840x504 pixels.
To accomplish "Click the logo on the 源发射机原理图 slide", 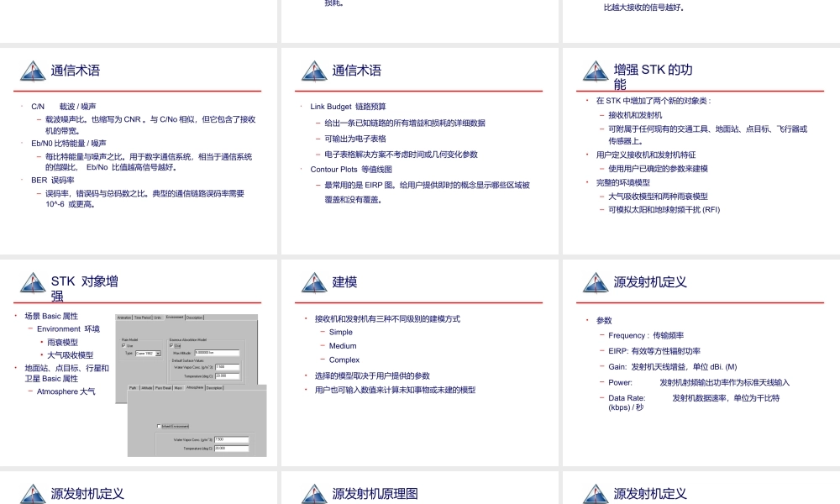I will [x=314, y=493].
